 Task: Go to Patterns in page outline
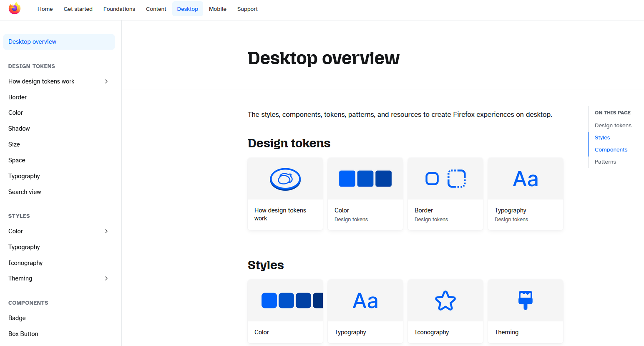point(605,162)
